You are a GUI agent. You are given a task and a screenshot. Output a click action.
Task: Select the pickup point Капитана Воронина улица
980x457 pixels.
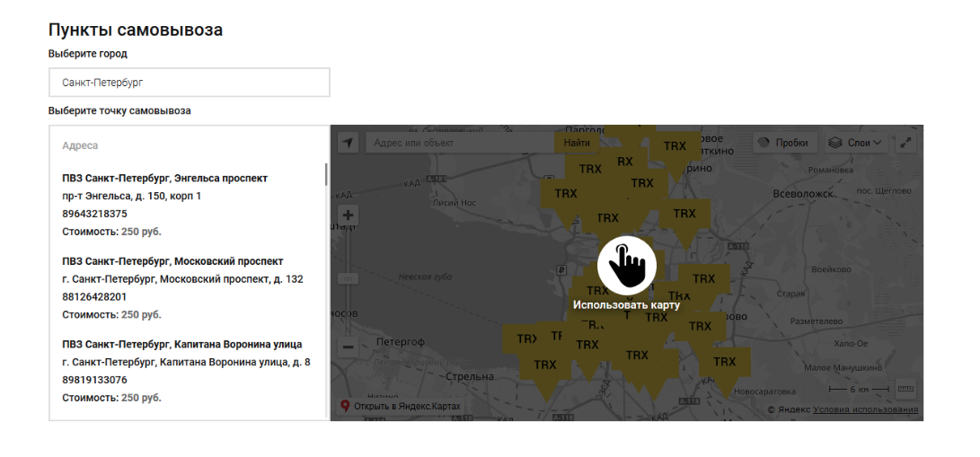pos(181,344)
